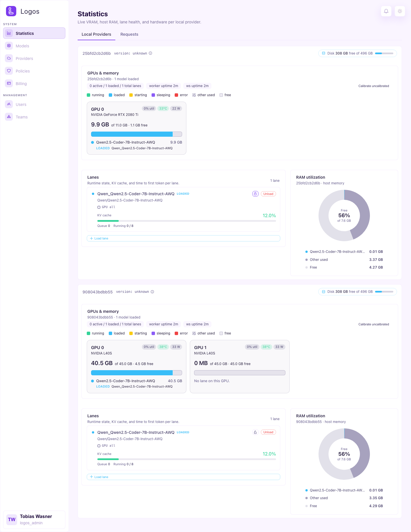This screenshot has width=411, height=532.
Task: Click the VRAM bar showing 40.5 GB used
Action: 136,373
